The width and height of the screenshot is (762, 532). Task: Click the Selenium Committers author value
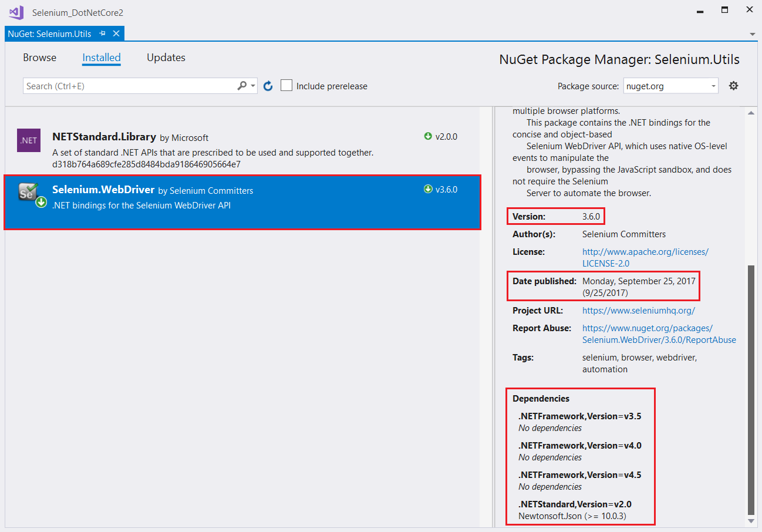tap(624, 234)
